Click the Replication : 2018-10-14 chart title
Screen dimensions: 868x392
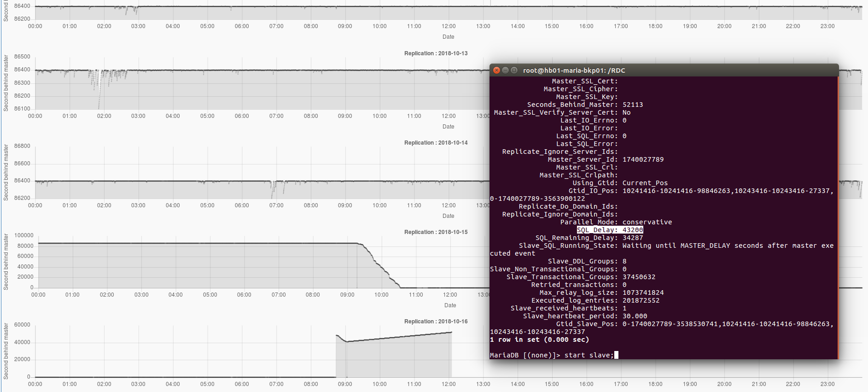point(436,143)
